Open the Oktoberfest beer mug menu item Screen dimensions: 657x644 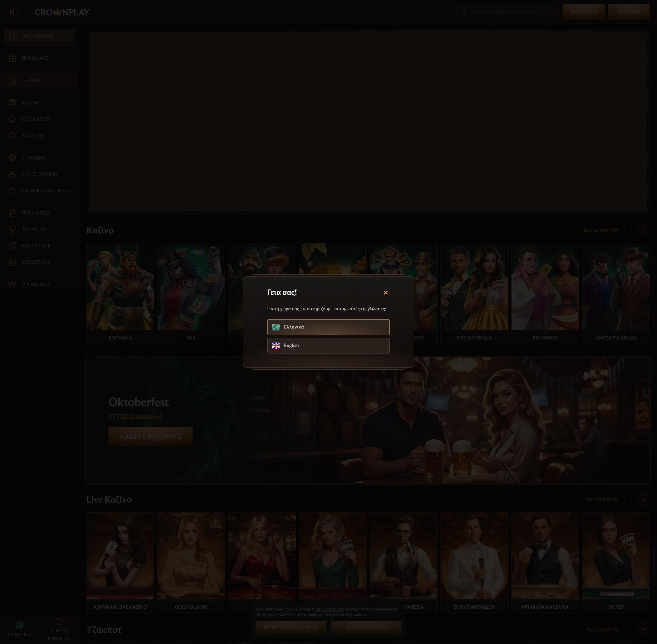[38, 36]
